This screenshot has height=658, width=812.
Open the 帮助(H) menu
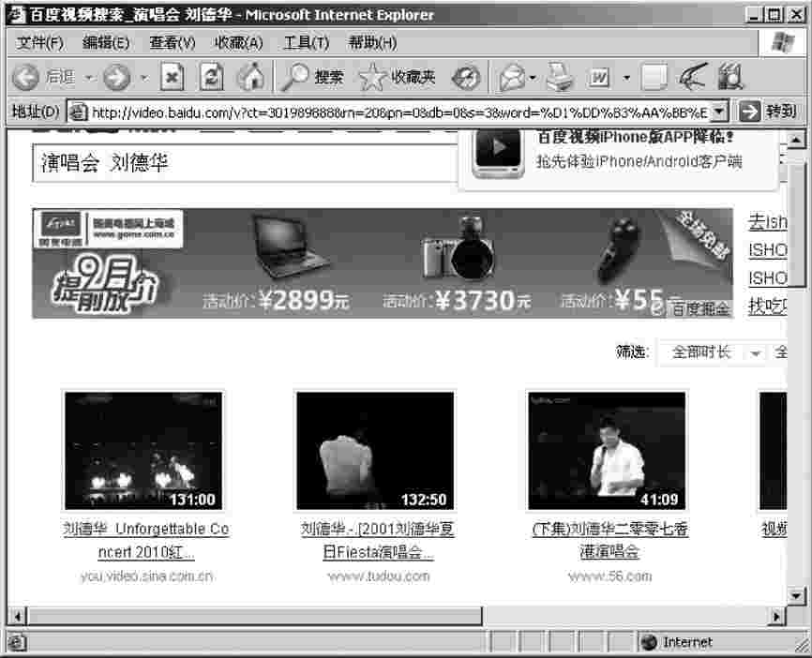372,42
